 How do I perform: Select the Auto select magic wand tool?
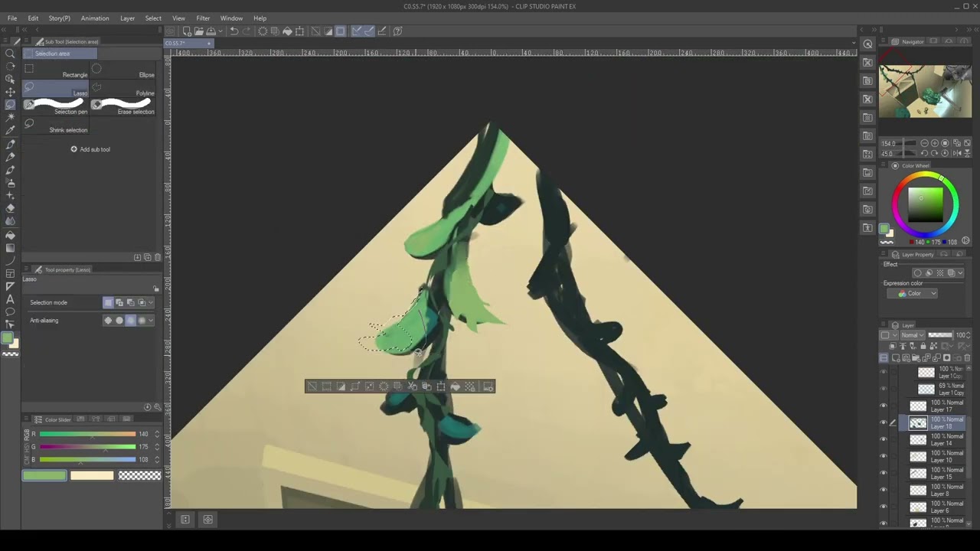[10, 117]
